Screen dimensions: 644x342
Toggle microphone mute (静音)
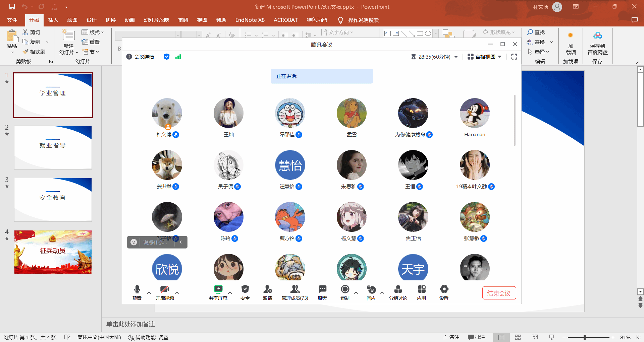pyautogui.click(x=137, y=289)
